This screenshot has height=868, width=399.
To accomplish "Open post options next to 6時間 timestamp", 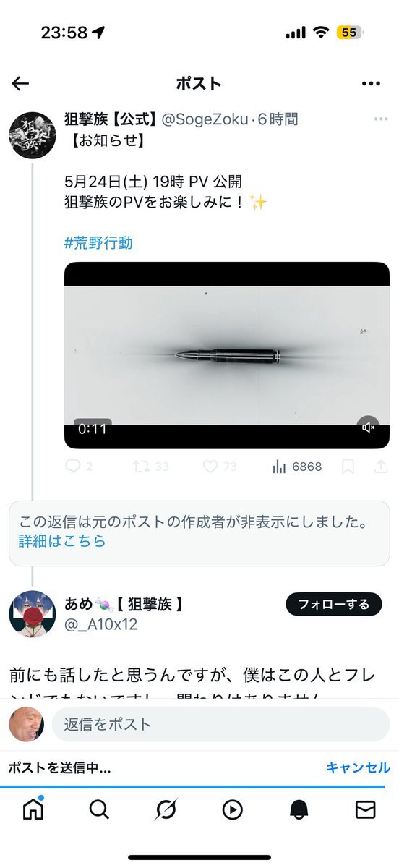I will (381, 119).
